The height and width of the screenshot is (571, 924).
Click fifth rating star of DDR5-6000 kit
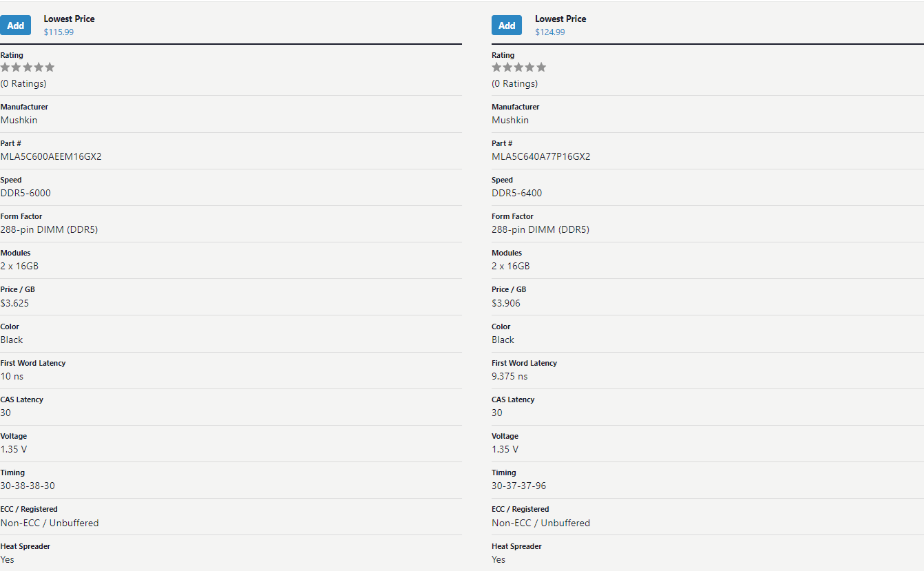50,67
